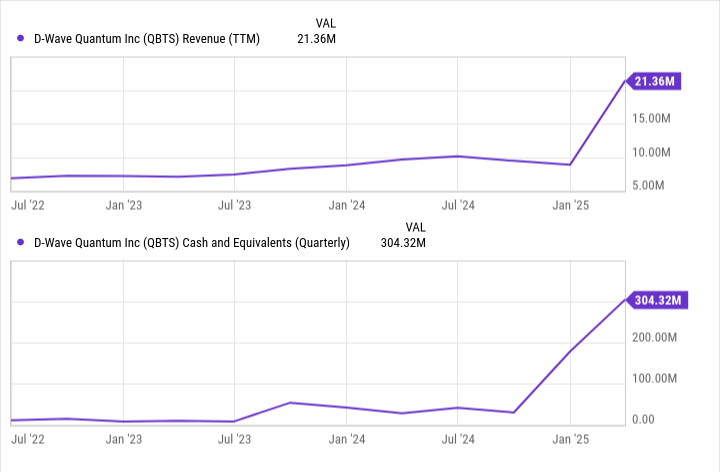The image size is (720, 472).
Task: Click 200.00M axis label on cash chart
Action: click(x=654, y=337)
